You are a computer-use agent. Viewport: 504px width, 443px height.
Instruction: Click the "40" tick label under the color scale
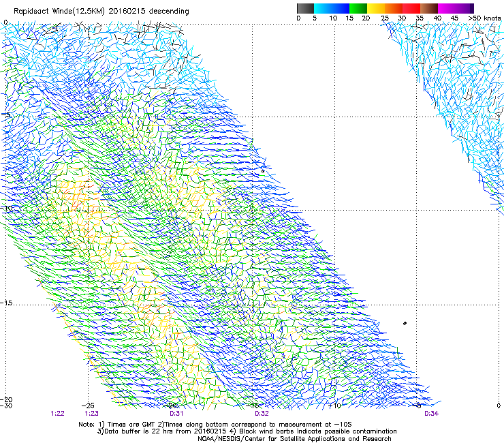(x=437, y=18)
